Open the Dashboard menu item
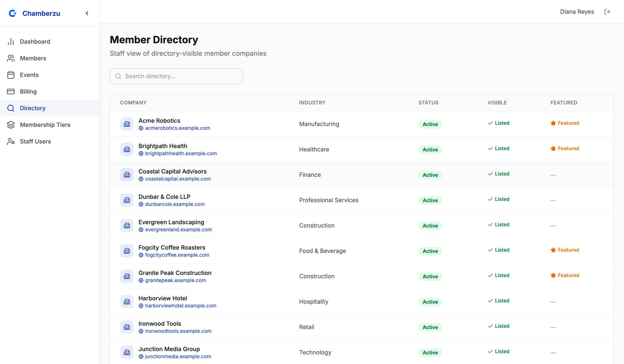The image size is (624, 364). tap(50, 41)
